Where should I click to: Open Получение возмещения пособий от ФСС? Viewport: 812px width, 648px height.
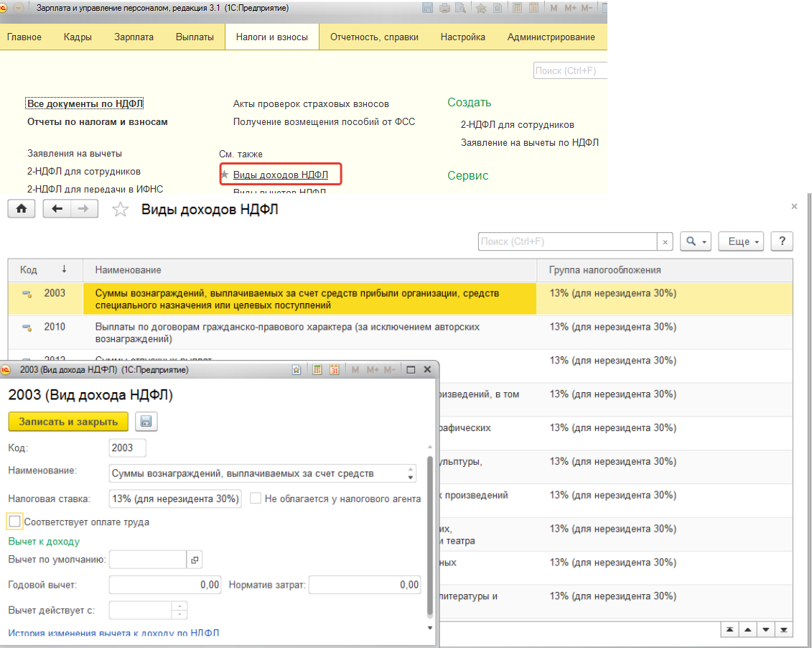point(325,121)
